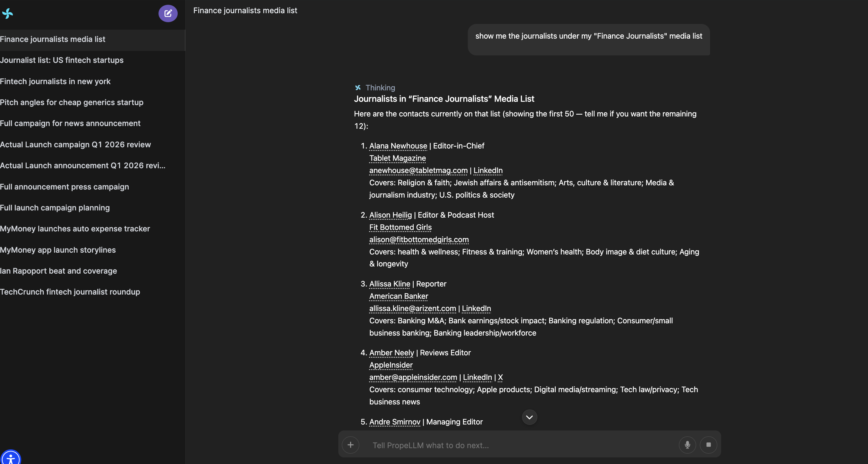Click the Alana Newhouse name link

(398, 146)
